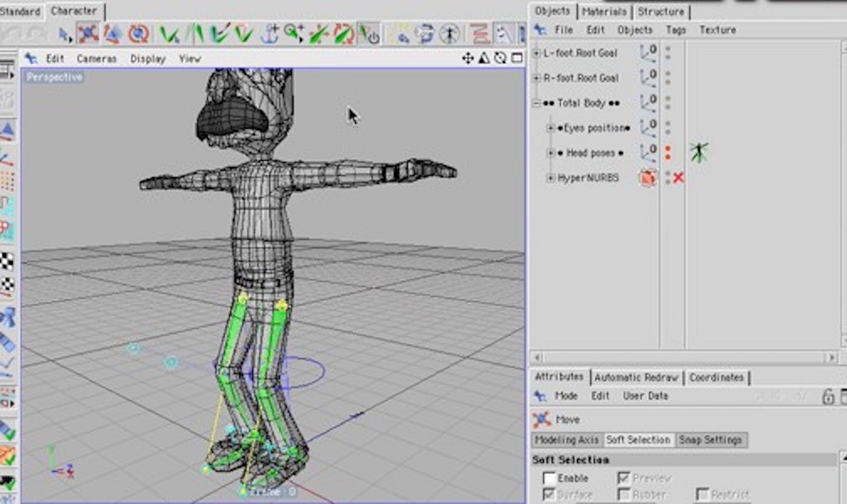Click null axis icon of L-foot.Root Goal

point(648,52)
